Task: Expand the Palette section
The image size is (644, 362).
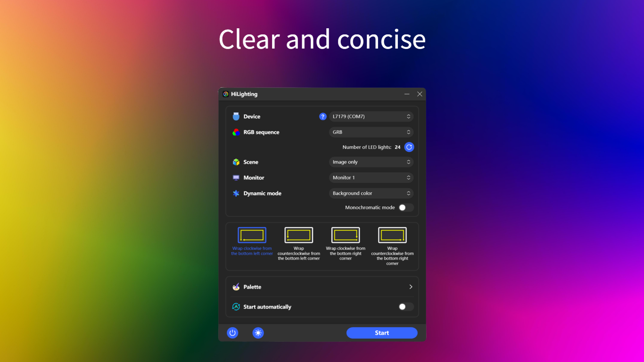Action: pos(410,287)
